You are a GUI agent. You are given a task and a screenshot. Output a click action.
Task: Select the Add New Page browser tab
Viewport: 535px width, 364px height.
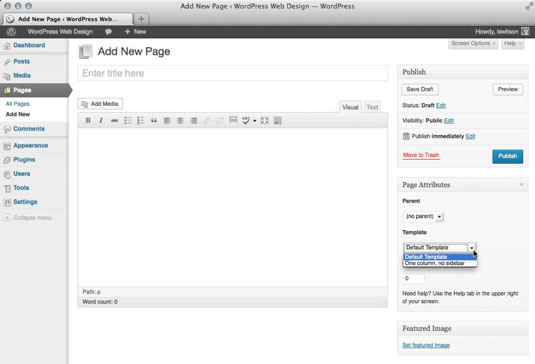click(68, 19)
